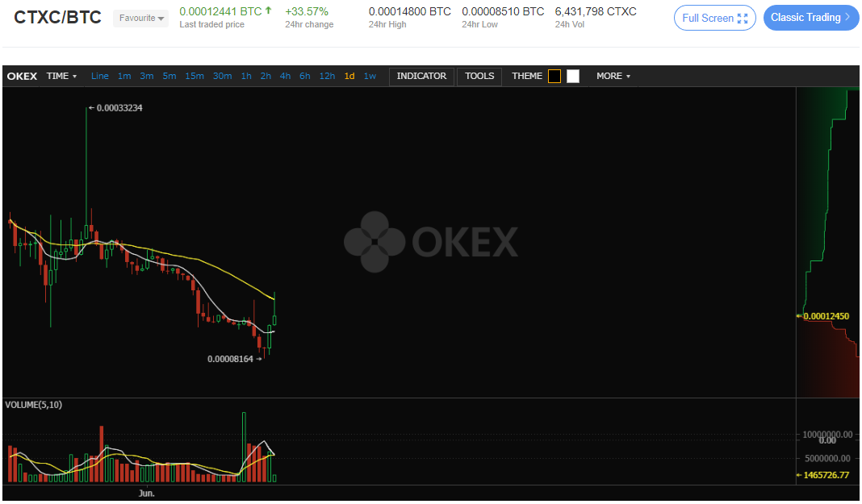Select the Line chart type
The width and height of the screenshot is (862, 504).
pos(99,76)
